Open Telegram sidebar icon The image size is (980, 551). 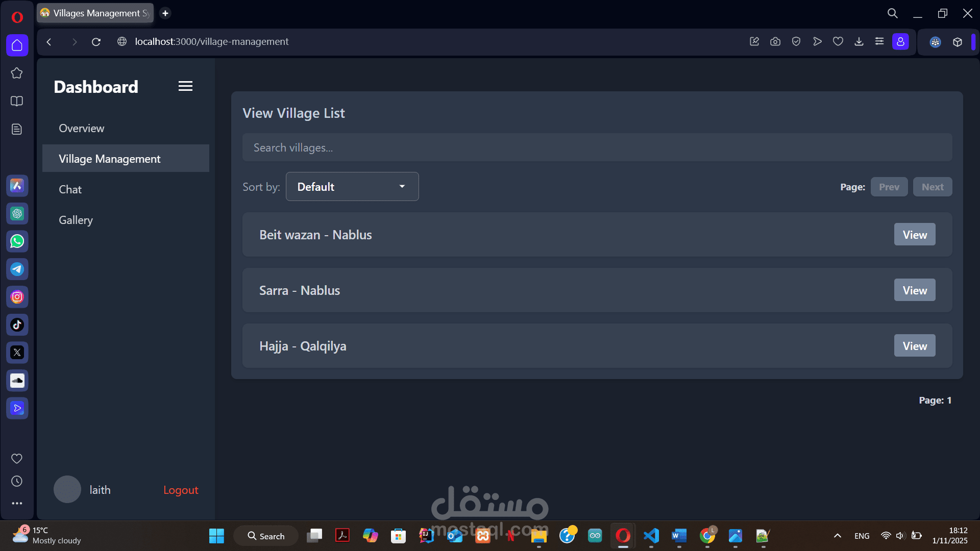(17, 269)
